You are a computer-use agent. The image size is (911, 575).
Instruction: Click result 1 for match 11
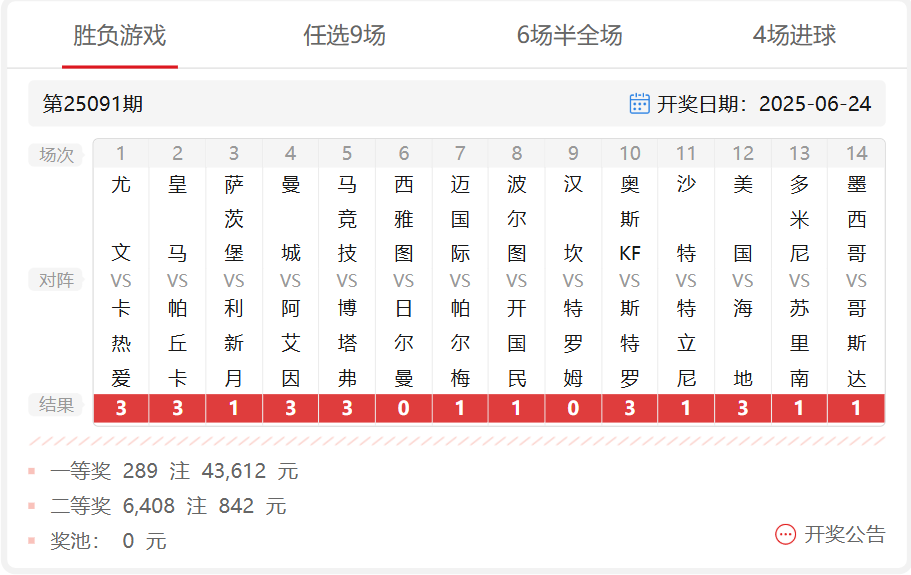[686, 408]
